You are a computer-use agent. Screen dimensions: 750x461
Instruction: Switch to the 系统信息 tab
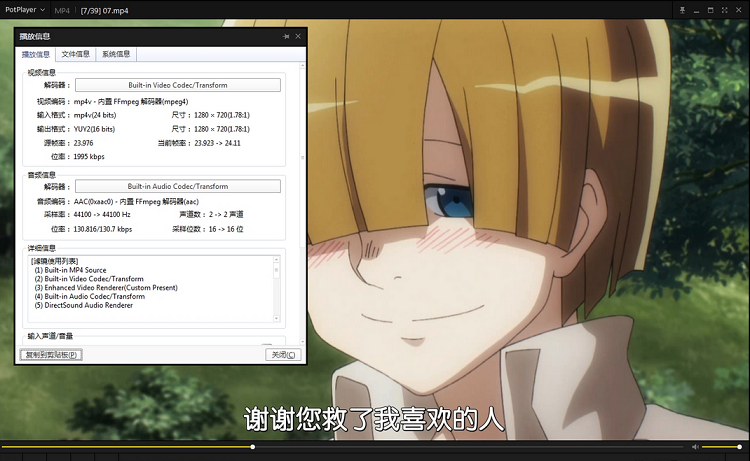[116, 54]
